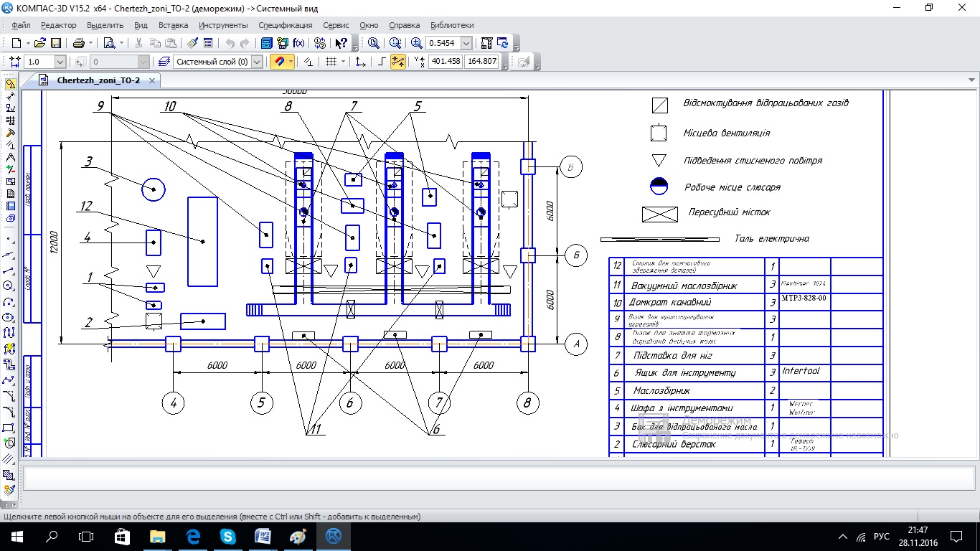The width and height of the screenshot is (980, 551).
Task: Activate the What's This help pointer
Action: pos(341,43)
